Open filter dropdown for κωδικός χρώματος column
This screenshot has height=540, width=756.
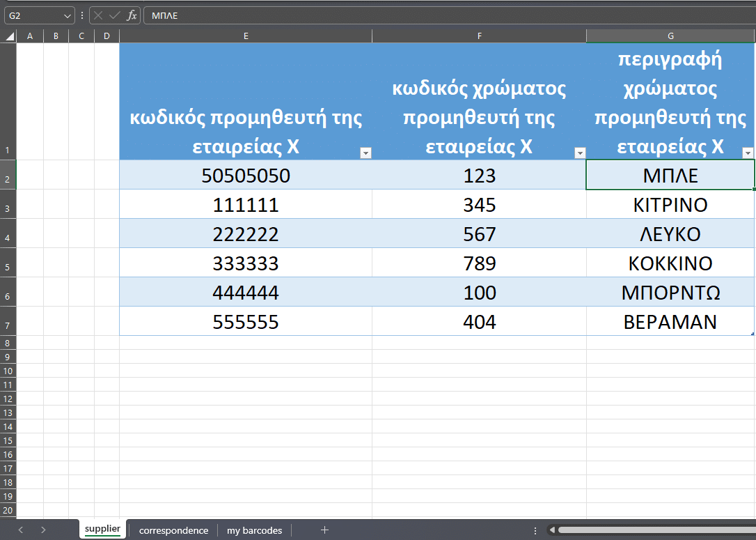(x=579, y=153)
